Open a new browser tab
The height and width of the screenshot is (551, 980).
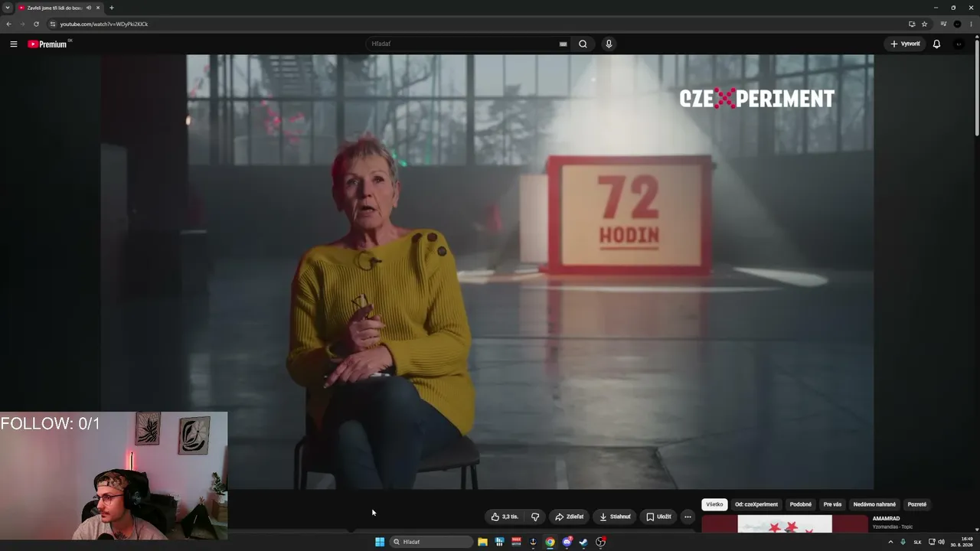click(x=111, y=8)
